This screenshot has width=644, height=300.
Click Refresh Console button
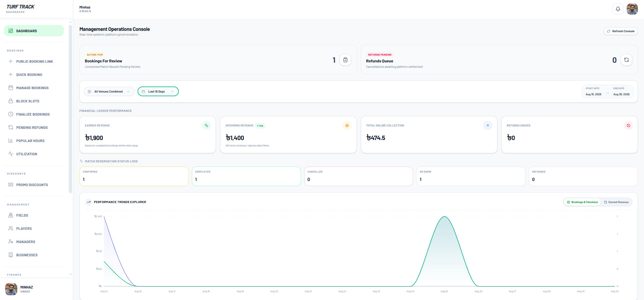621,31
